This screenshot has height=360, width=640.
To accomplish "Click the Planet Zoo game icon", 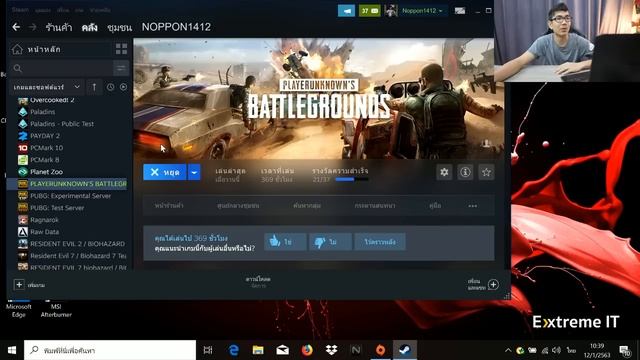I will (x=23, y=172).
